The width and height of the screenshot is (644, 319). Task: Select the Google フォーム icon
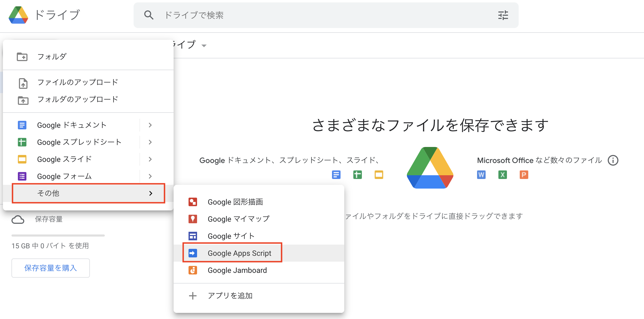22,176
